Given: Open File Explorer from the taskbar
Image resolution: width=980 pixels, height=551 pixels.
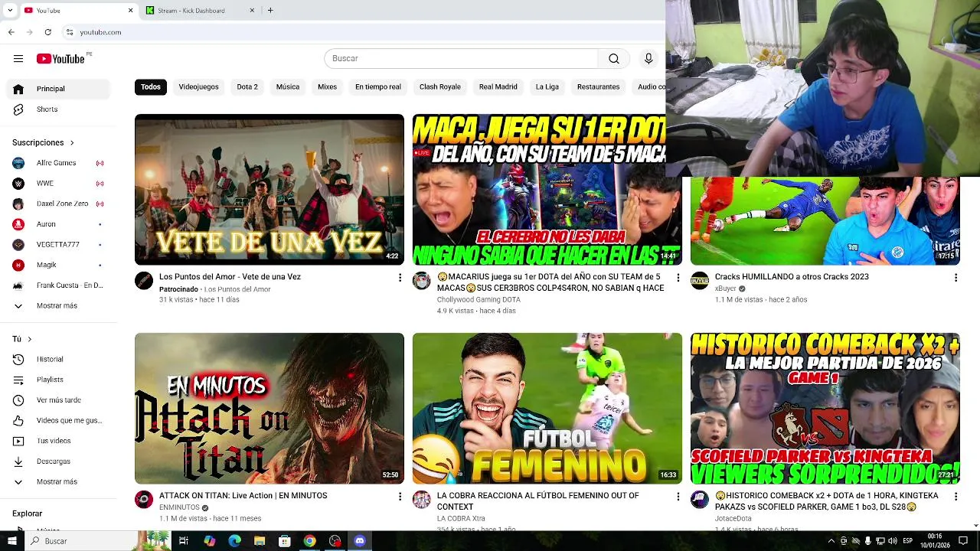Looking at the screenshot, I should coord(260,541).
